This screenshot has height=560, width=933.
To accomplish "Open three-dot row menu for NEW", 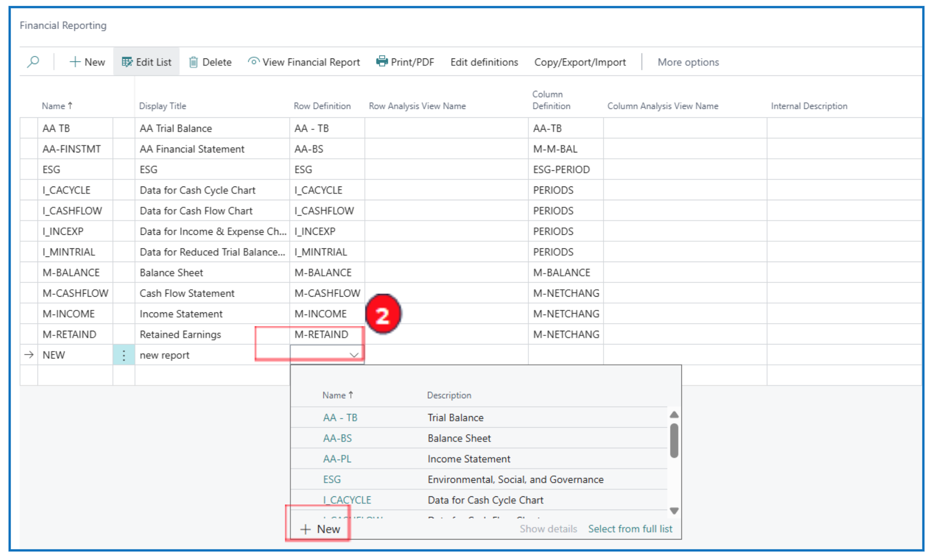I will 124,355.
